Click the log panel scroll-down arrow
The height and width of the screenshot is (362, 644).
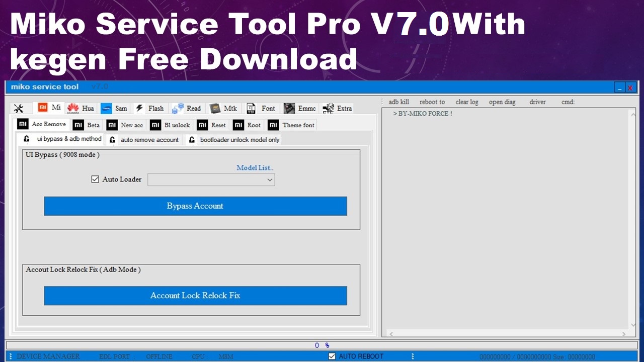pos(633,325)
